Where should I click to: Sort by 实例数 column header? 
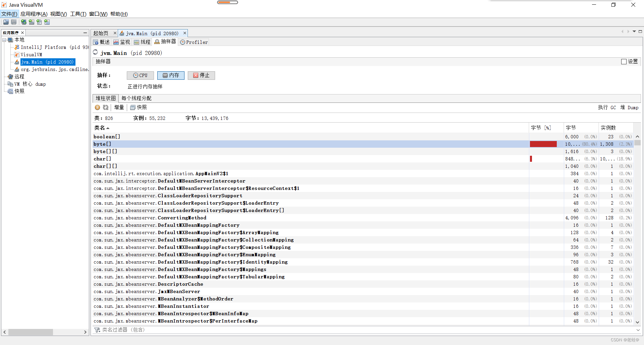(x=616, y=128)
